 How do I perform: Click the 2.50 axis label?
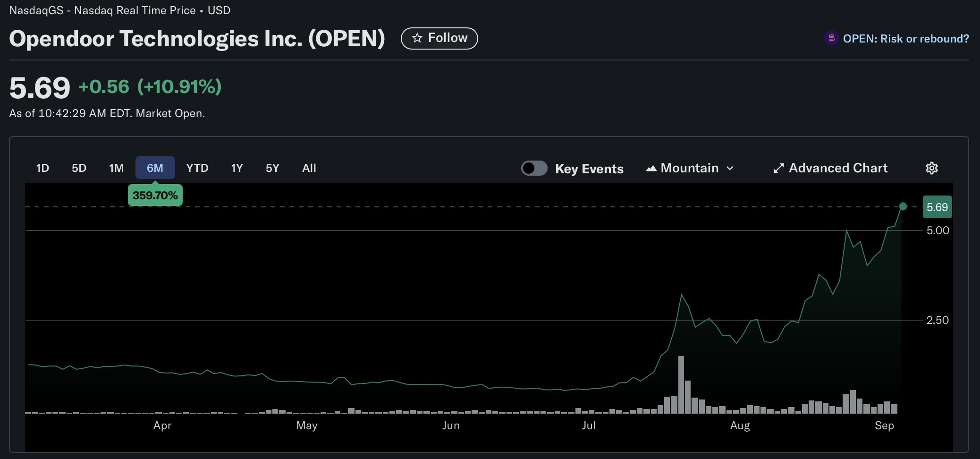click(938, 320)
